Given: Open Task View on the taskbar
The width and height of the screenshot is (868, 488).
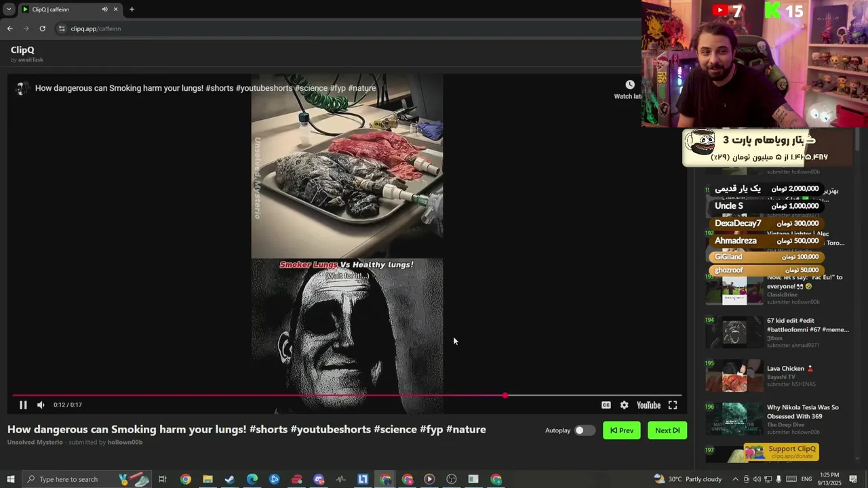Looking at the screenshot, I should coord(163,479).
